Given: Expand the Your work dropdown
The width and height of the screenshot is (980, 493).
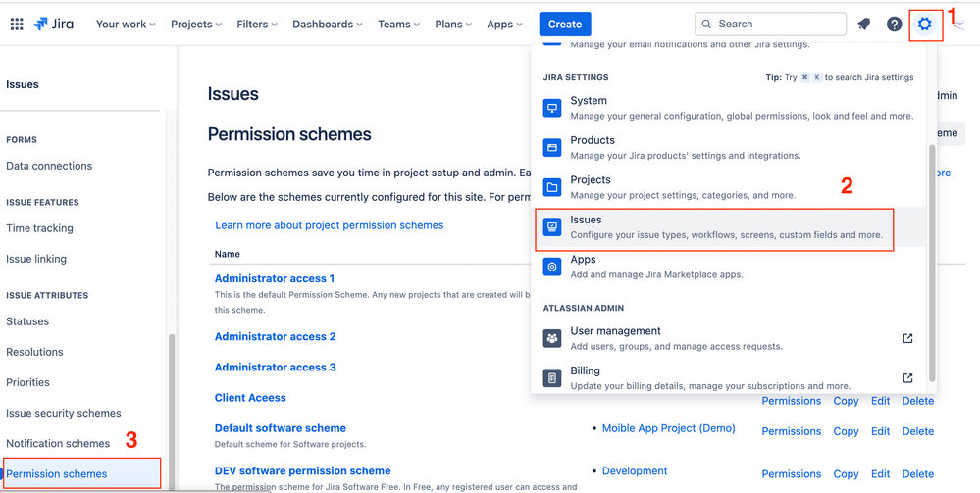Looking at the screenshot, I should click(126, 25).
